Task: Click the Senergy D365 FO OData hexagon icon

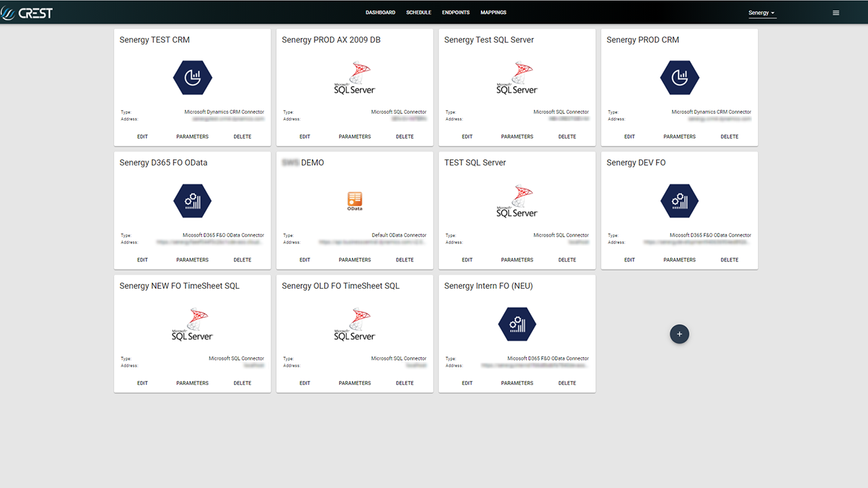Action: point(193,201)
